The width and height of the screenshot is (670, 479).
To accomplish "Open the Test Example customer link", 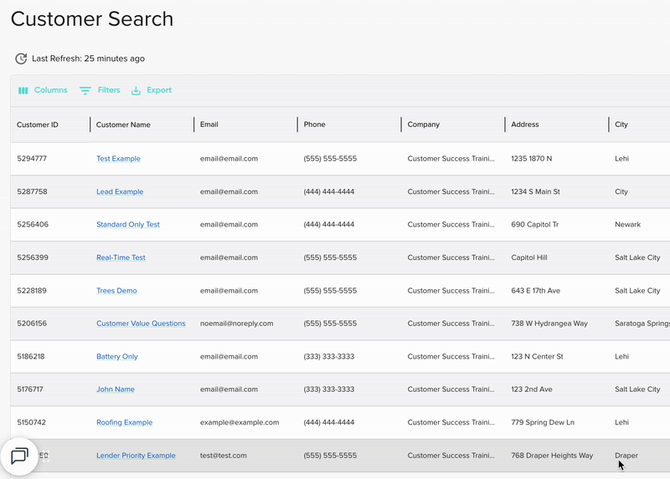I will 118,159.
